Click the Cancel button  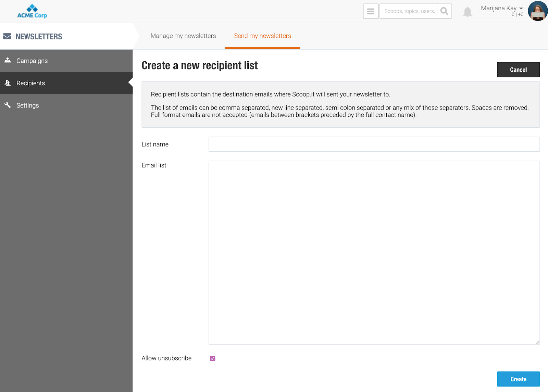click(518, 69)
